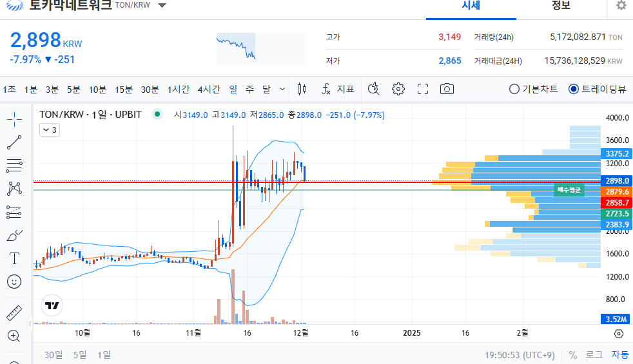This screenshot has width=633, height=364.
Task: Open chart settings gear in toolbar
Action: coord(398,89)
